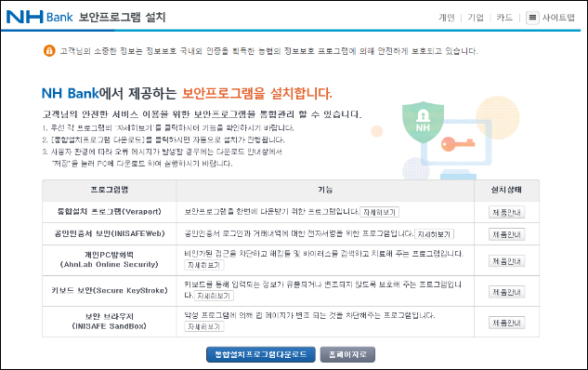Select the 키보드 보안(Secure KeyStroke) cell
The height and width of the screenshot is (370, 588).
(x=109, y=291)
